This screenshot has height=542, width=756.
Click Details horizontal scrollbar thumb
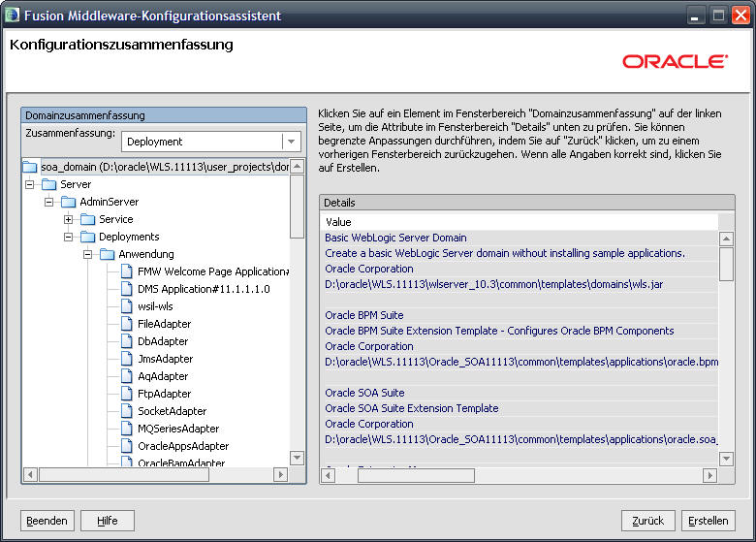416,476
